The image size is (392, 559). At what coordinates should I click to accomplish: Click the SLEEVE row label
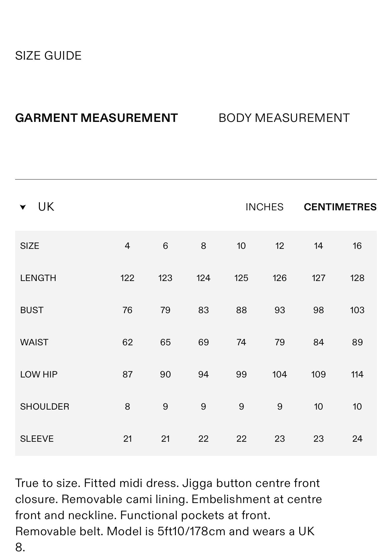pyautogui.click(x=37, y=439)
